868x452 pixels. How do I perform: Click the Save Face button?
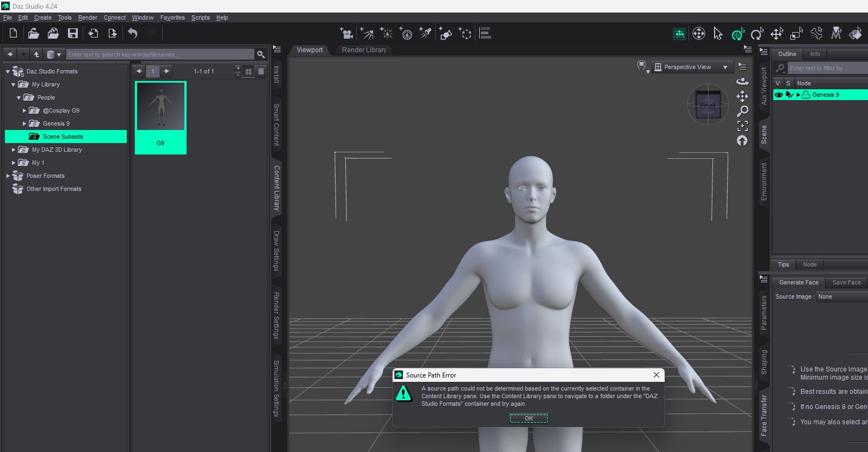pos(847,282)
